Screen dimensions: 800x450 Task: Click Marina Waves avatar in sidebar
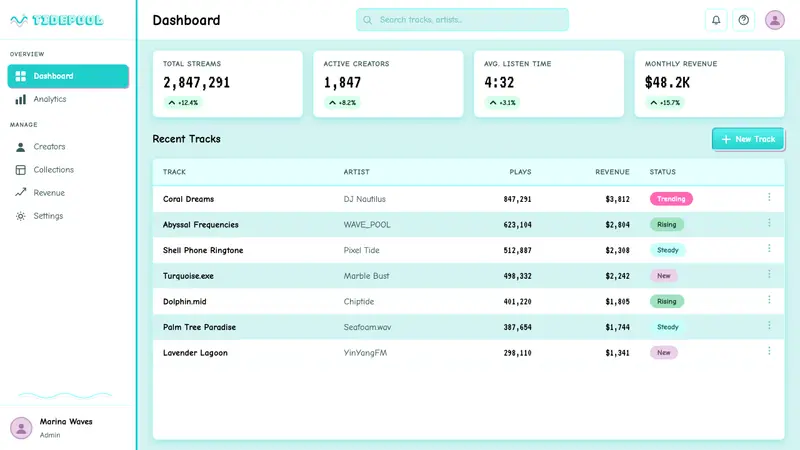(x=21, y=428)
